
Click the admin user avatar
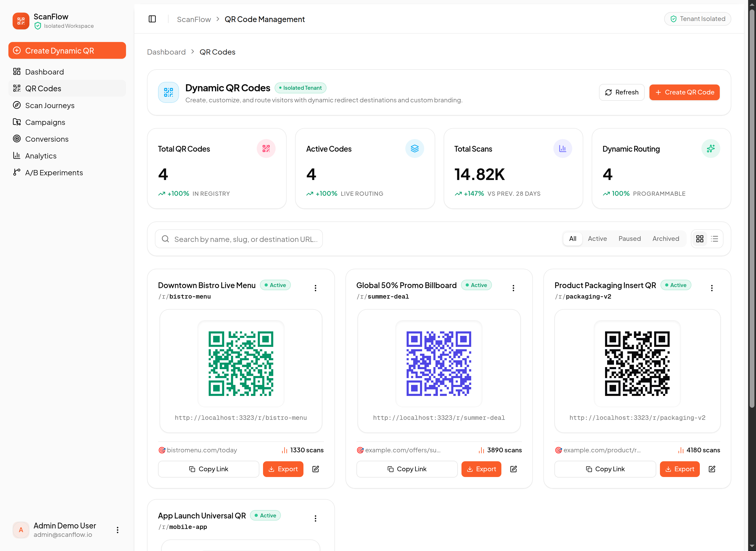point(21,530)
